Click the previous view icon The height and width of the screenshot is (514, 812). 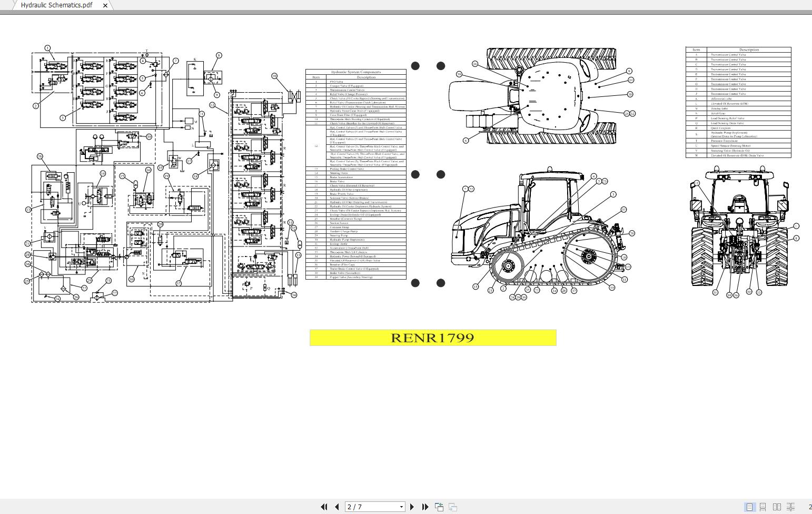pos(439,507)
